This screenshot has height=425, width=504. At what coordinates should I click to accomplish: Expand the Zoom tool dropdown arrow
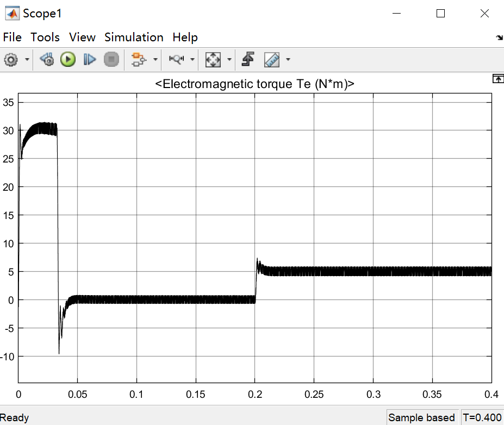192,59
